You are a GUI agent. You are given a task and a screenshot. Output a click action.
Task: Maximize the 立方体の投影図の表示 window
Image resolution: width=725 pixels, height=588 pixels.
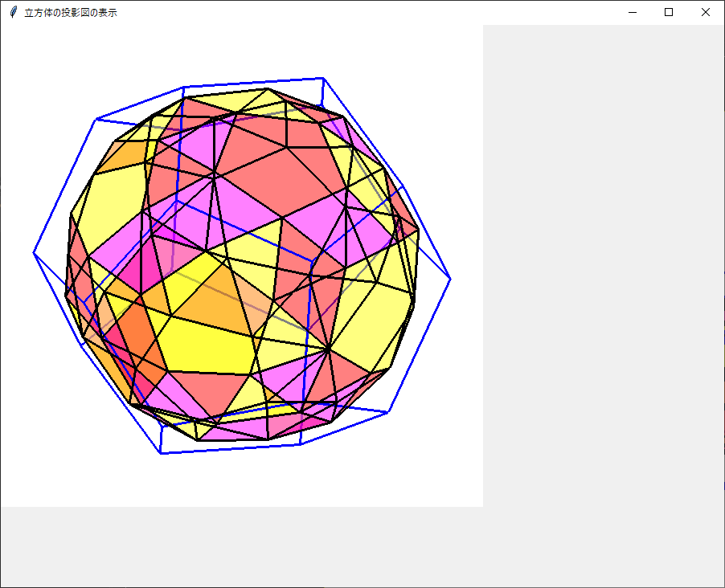[x=669, y=13]
